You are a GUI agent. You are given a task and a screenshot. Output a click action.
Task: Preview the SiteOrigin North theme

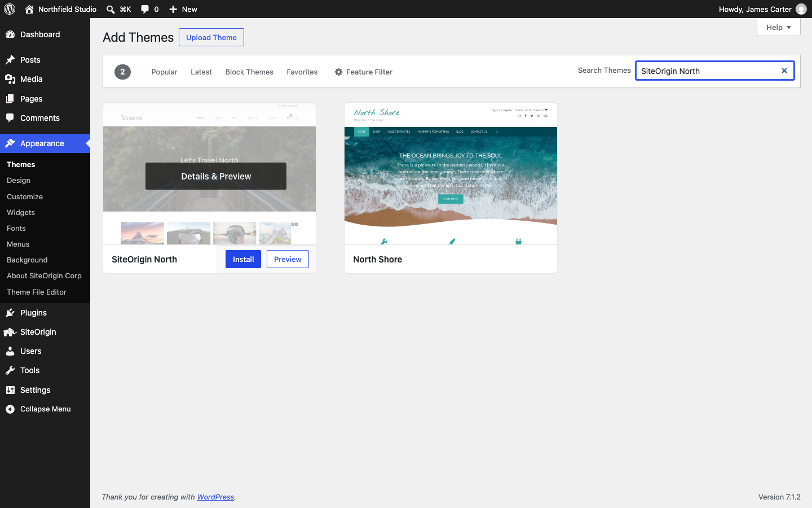click(x=288, y=259)
